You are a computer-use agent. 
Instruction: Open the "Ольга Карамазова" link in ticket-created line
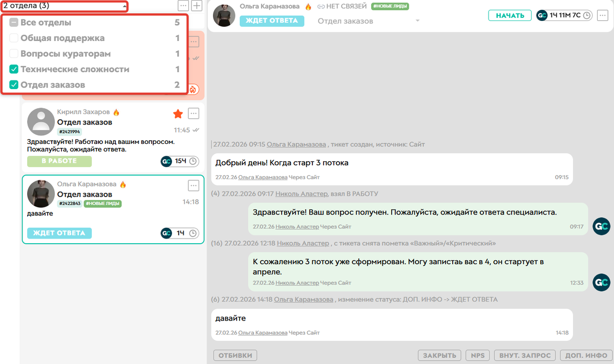pyautogui.click(x=297, y=144)
